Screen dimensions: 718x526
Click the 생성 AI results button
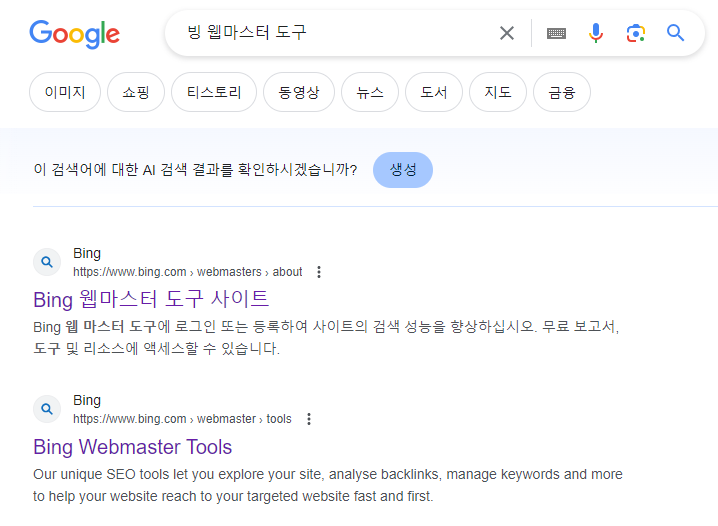[x=403, y=170]
